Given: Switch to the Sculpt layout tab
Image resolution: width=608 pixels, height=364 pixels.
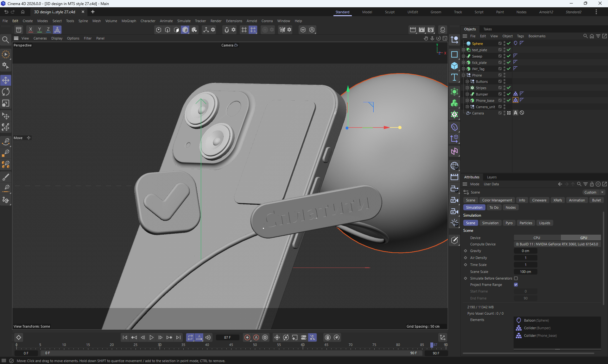Looking at the screenshot, I should point(389,12).
